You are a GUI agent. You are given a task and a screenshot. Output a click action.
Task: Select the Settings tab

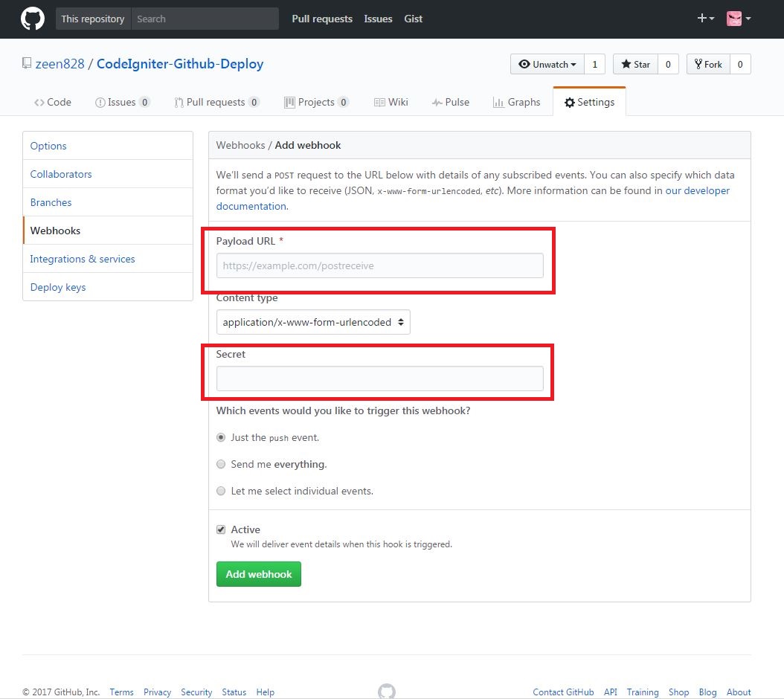tap(589, 102)
